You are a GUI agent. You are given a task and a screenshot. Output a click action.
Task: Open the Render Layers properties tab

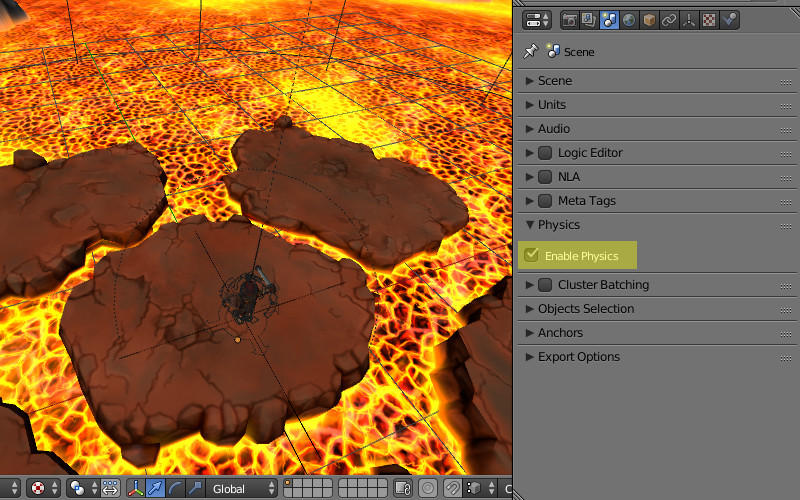(x=589, y=19)
